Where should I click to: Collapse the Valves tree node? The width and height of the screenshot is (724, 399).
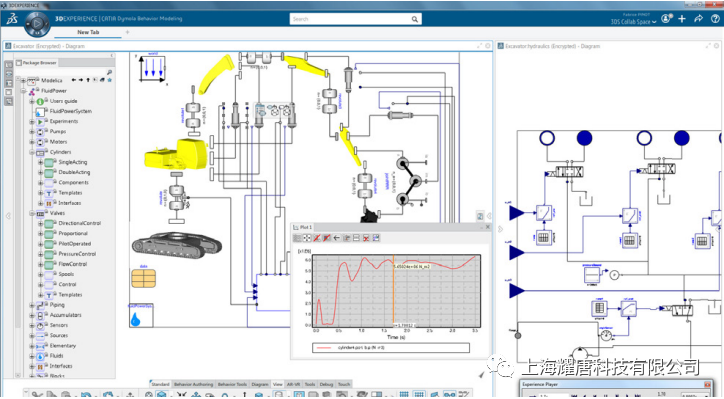32,213
